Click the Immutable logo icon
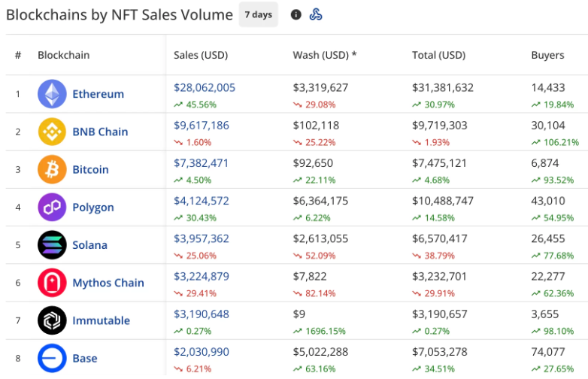Image resolution: width=588 pixels, height=379 pixels. tap(52, 320)
